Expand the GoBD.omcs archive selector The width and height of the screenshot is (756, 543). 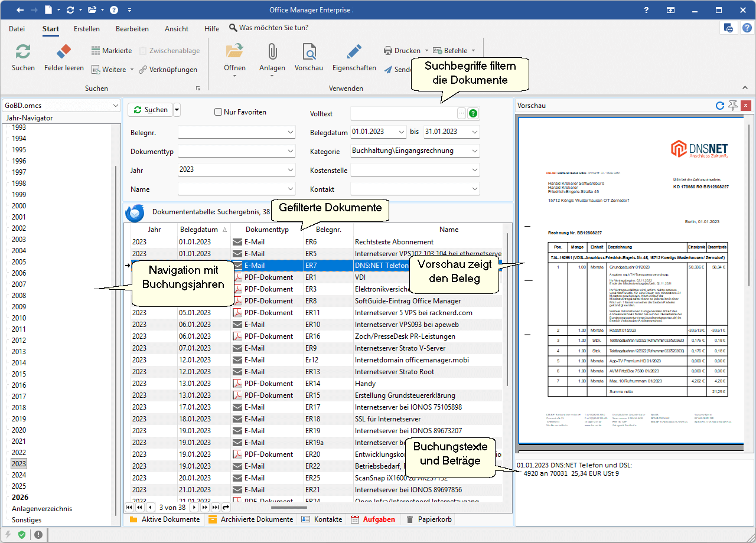[x=115, y=106]
